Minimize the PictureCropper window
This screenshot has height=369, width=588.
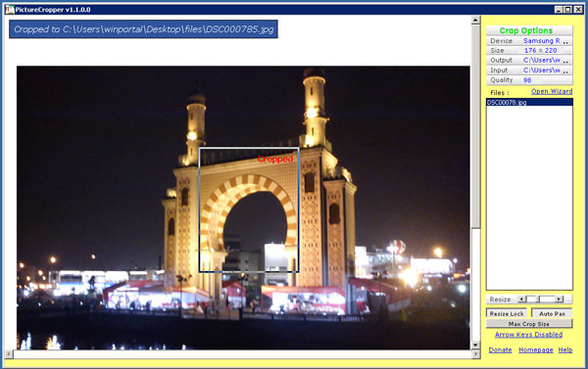coord(559,10)
